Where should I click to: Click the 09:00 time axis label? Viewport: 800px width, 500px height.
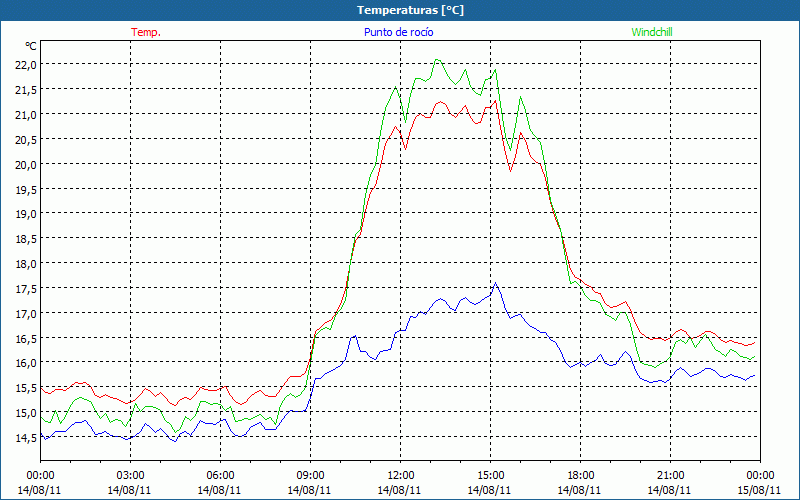[x=310, y=476]
